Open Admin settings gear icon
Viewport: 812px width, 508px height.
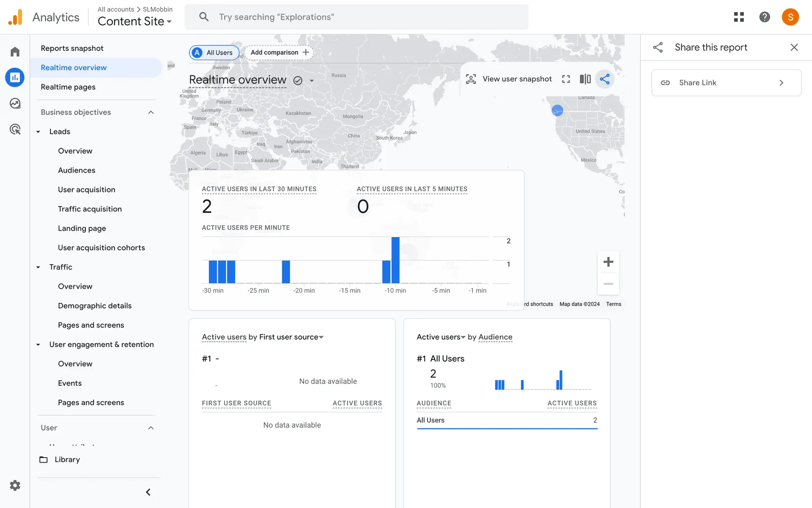15,485
